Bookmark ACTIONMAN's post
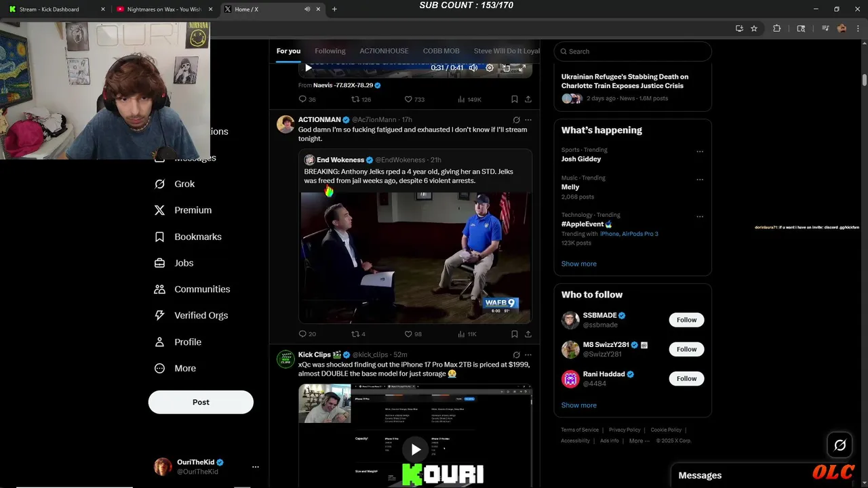Viewport: 868px width, 488px height. tap(515, 333)
